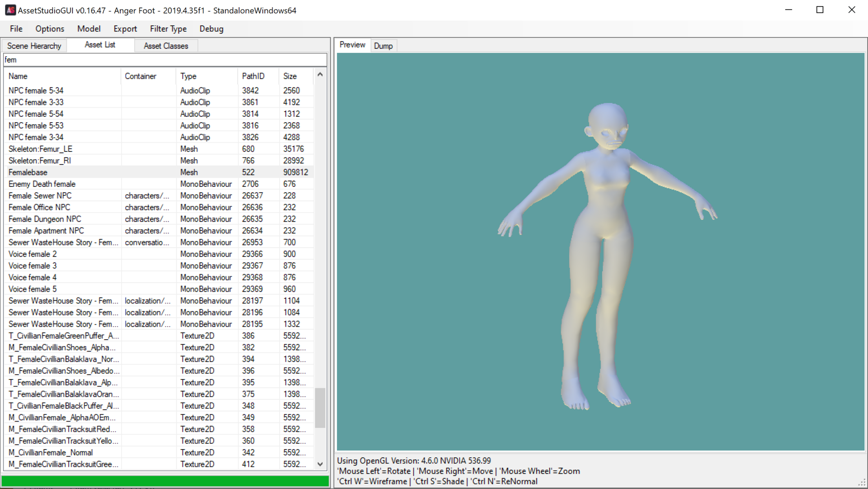Select the 'NPC female 5-54' row
The width and height of the screenshot is (868, 489).
[x=159, y=114]
